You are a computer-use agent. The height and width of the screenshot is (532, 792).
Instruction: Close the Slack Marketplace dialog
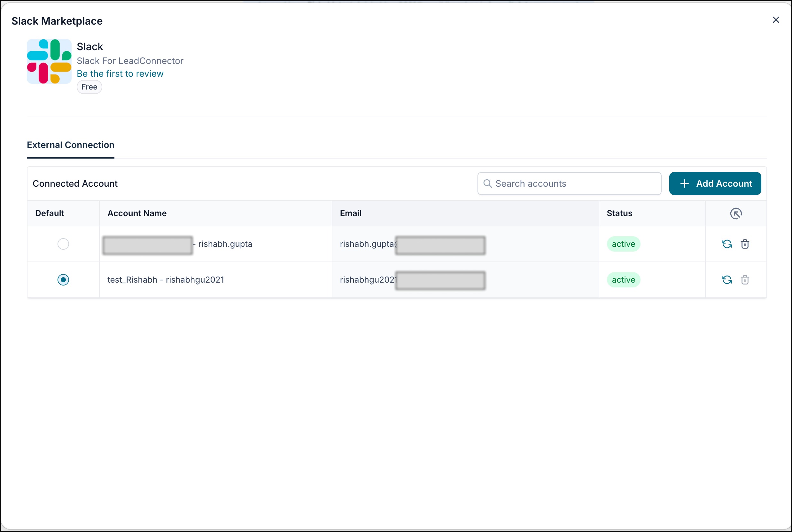tap(776, 20)
